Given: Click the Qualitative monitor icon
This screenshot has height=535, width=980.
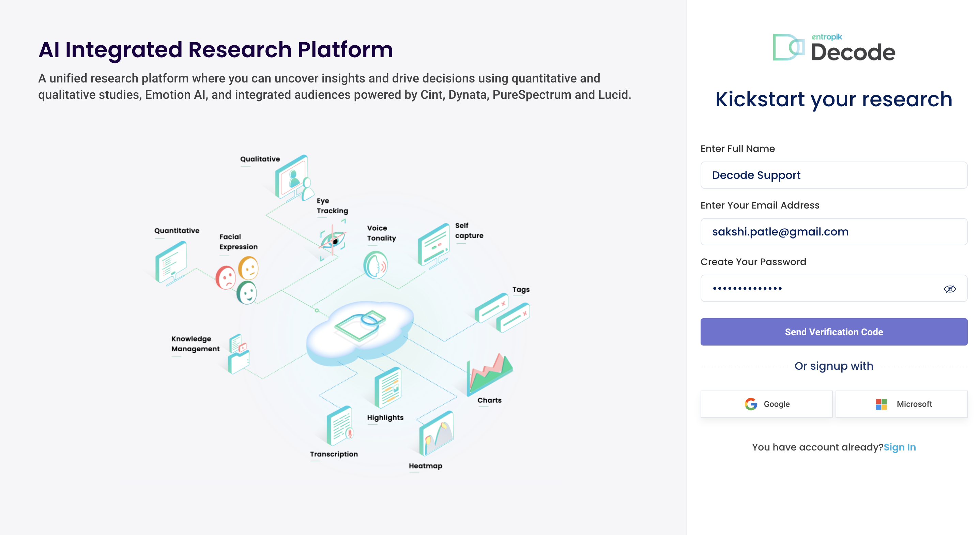Looking at the screenshot, I should tap(294, 178).
